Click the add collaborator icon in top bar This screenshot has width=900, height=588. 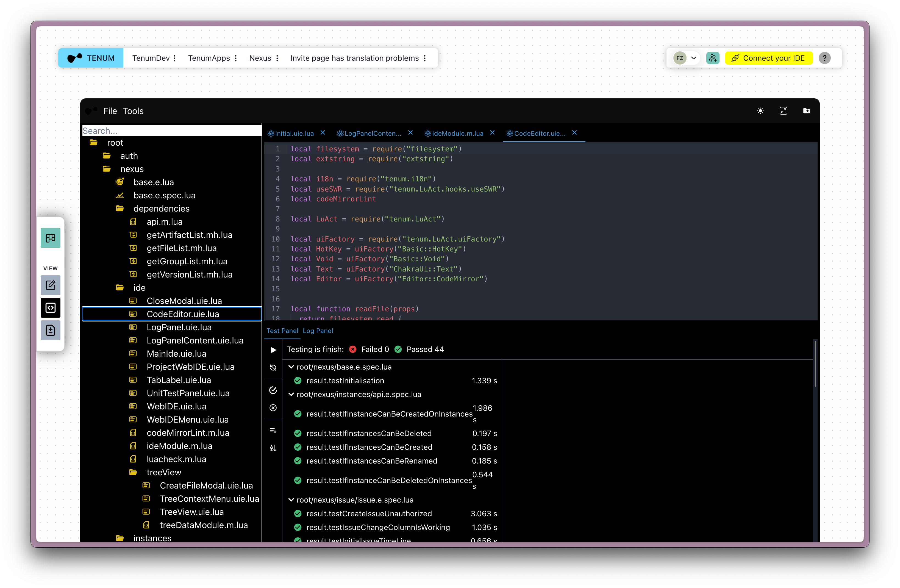(712, 58)
